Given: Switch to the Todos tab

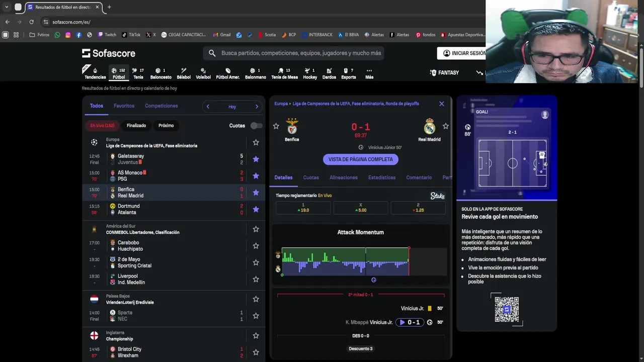Looking at the screenshot, I should [97, 106].
